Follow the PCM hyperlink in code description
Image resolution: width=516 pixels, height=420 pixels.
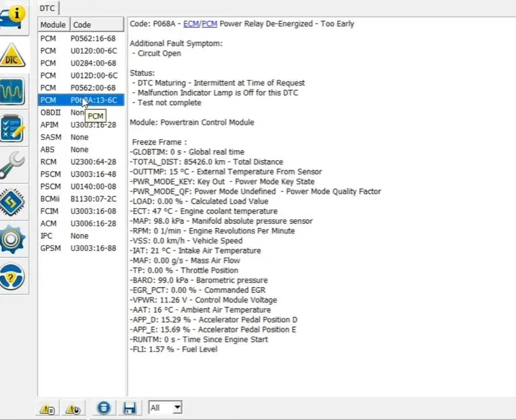pos(210,24)
